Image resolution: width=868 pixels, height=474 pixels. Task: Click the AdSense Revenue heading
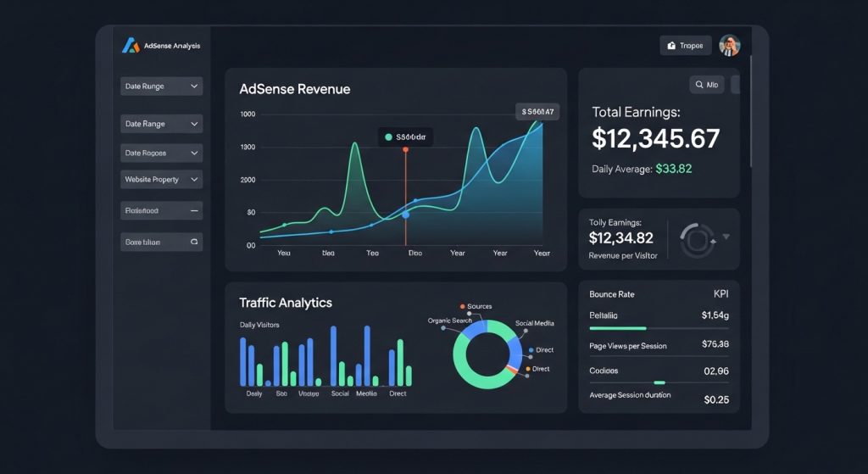[x=294, y=89]
